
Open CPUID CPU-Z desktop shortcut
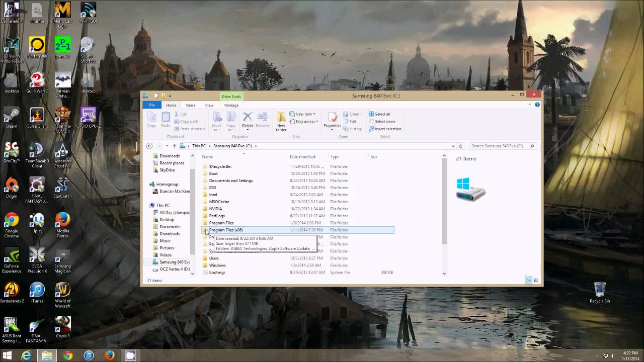[88, 118]
